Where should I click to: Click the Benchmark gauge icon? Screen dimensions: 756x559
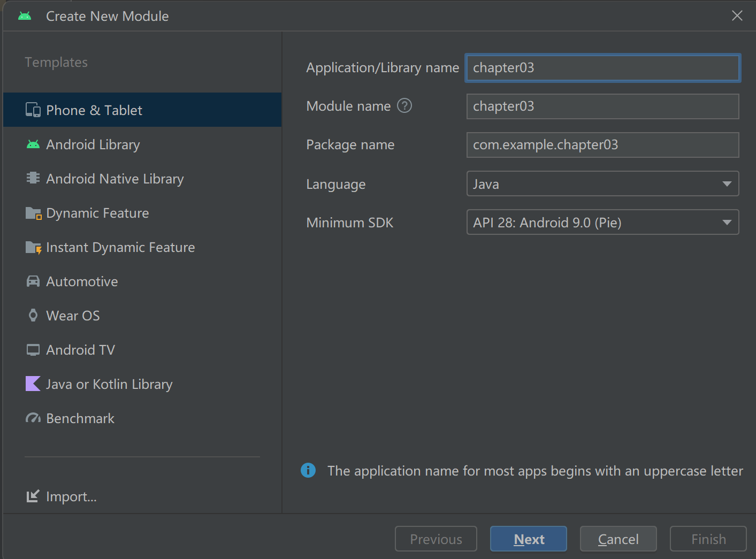[33, 418]
